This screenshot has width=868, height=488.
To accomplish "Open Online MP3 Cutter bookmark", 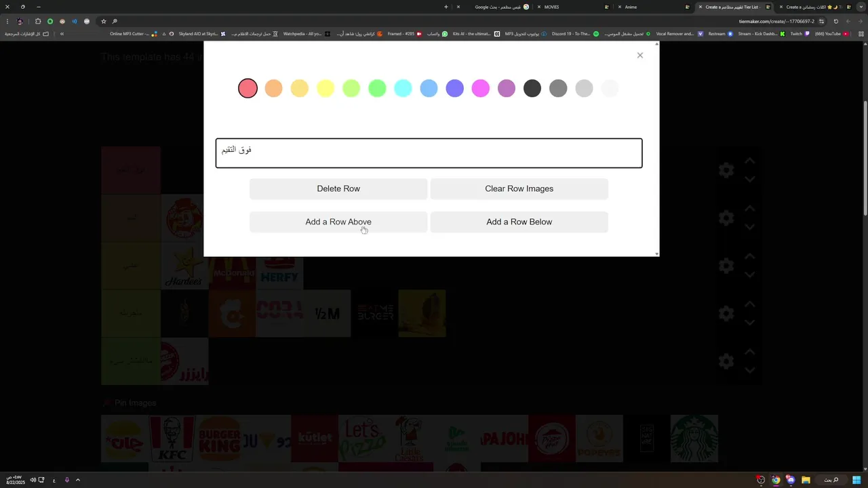I will point(134,34).
